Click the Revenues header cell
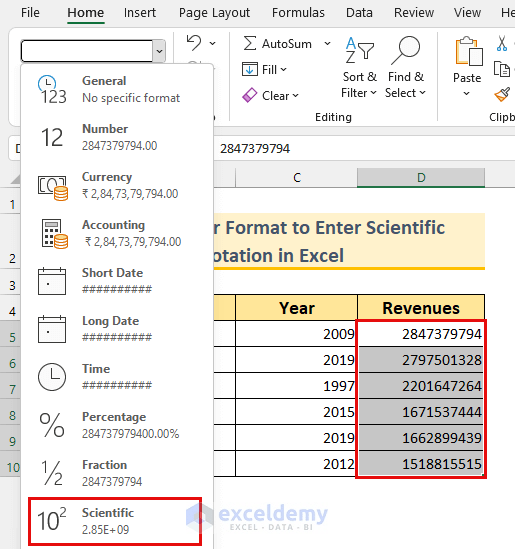 point(421,308)
